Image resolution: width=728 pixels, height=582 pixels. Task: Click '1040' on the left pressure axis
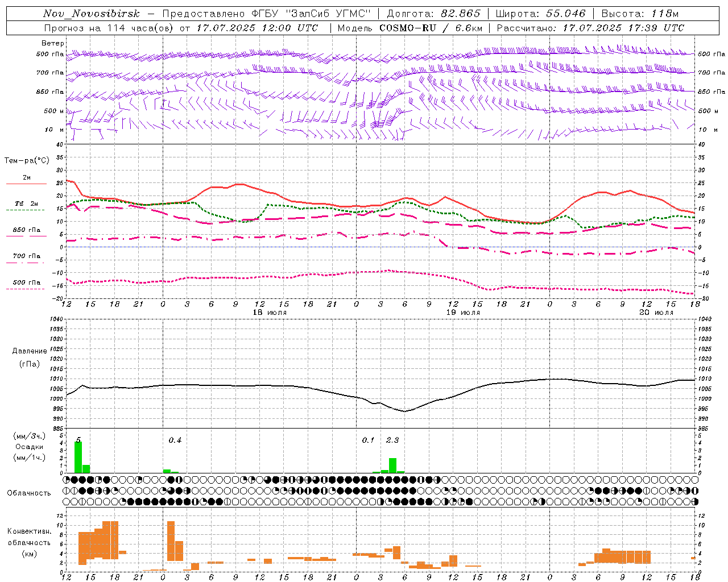(57, 319)
